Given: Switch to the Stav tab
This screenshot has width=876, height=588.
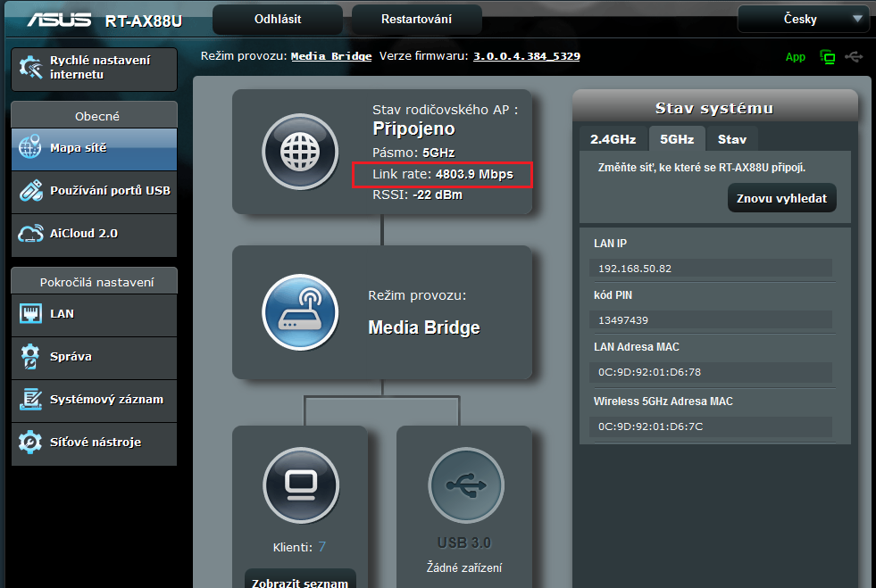Looking at the screenshot, I should [x=732, y=139].
